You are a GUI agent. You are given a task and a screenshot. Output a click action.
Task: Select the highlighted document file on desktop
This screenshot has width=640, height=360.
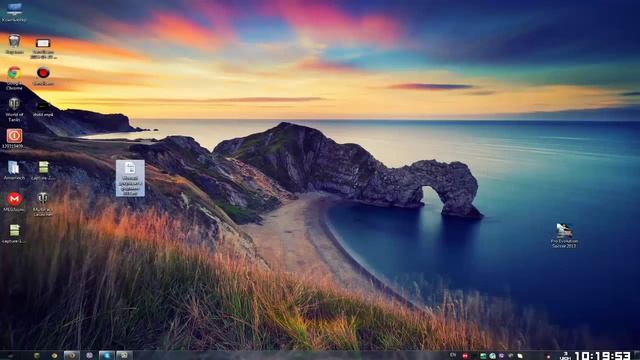pos(130,178)
